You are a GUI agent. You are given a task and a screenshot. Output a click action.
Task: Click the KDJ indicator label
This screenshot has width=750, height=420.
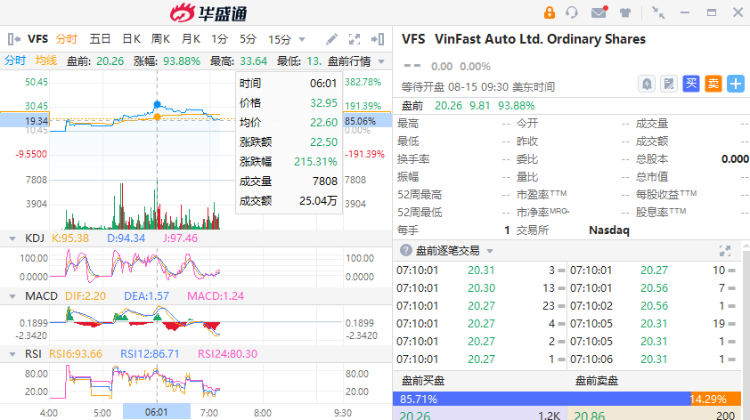(34, 238)
